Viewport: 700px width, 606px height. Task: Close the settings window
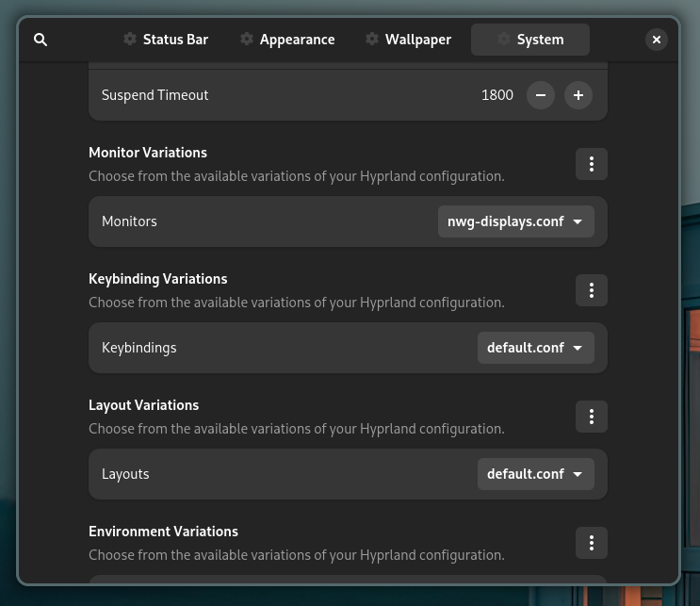[657, 40]
